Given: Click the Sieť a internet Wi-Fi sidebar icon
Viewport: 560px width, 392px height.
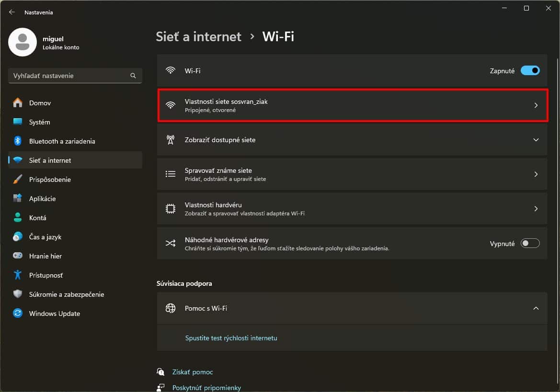Looking at the screenshot, I should [18, 160].
